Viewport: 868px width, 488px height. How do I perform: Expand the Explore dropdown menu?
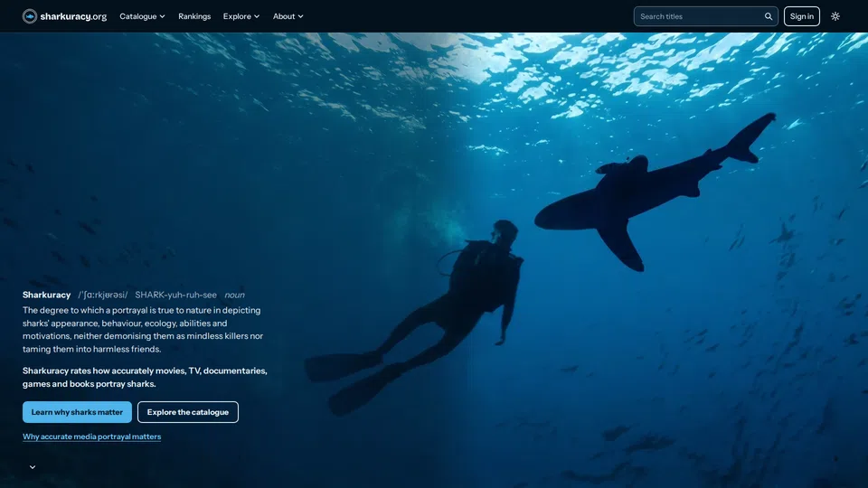click(x=241, y=16)
